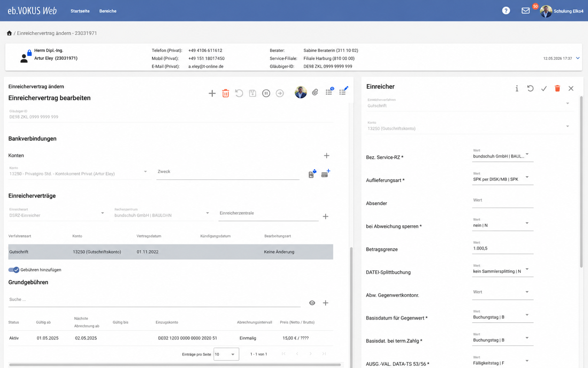Image resolution: width=588 pixels, height=368 pixels.
Task: Open the Bereiche menu
Action: [108, 11]
